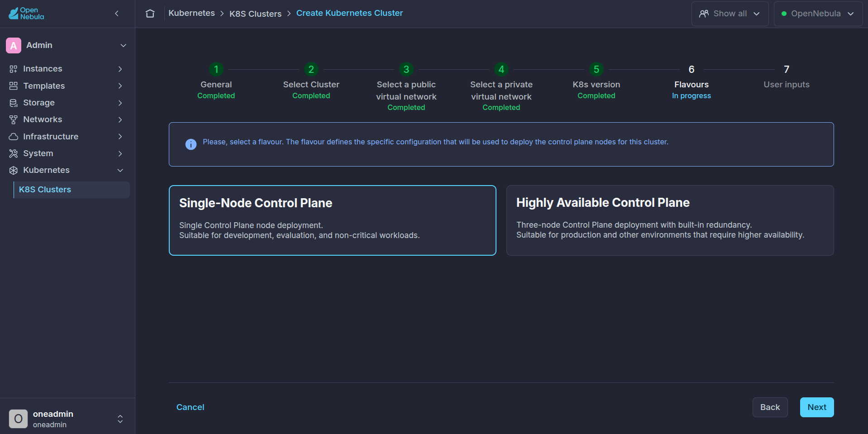Screen dimensions: 868x434
Task: Open the Templates sidebar section
Action: (67, 86)
